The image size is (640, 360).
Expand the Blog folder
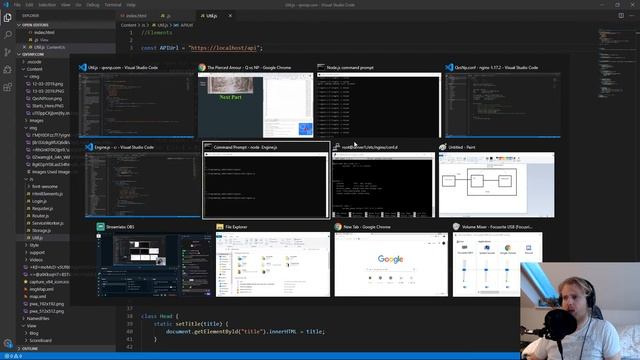click(33, 333)
